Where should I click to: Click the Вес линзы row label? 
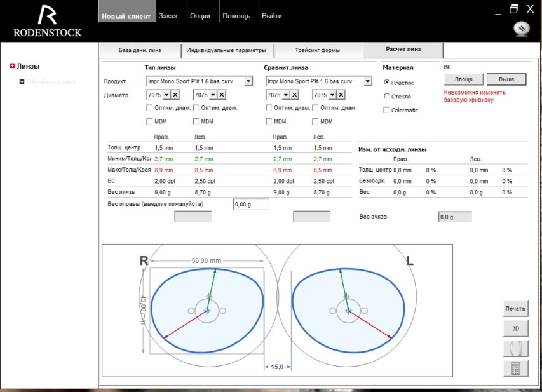point(121,192)
